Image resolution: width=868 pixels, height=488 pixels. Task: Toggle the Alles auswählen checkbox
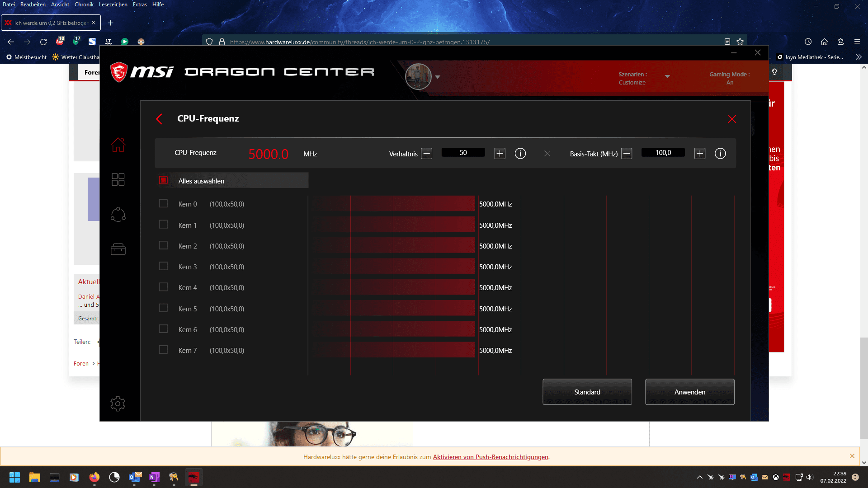point(163,180)
